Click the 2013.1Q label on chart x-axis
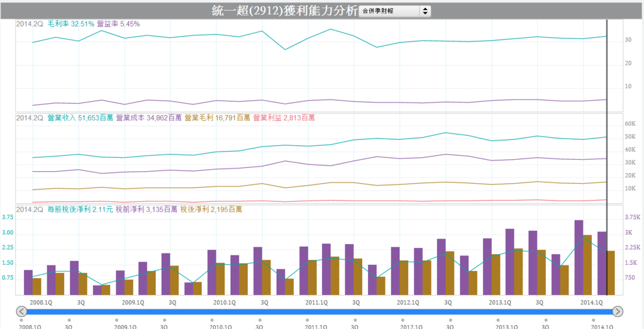 (x=500, y=302)
